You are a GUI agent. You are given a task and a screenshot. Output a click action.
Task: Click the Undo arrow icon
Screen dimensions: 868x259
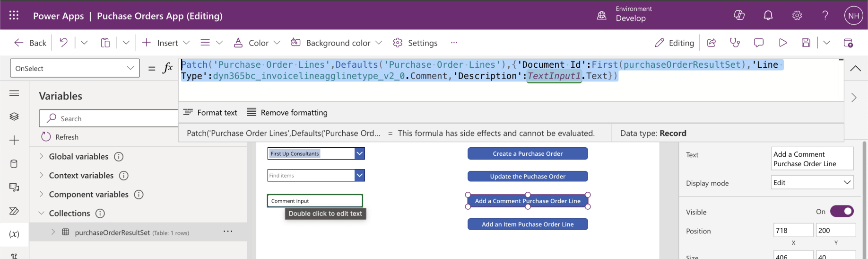63,43
